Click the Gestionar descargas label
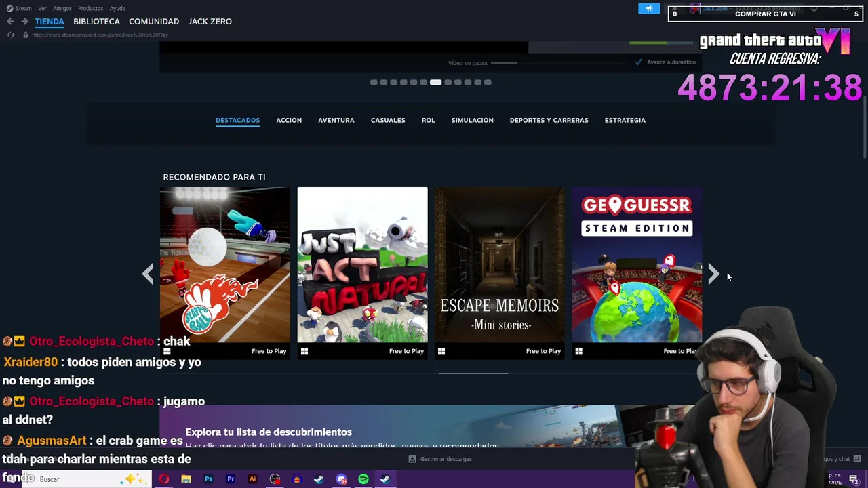Screen dimensions: 868x488 [x=446, y=459]
